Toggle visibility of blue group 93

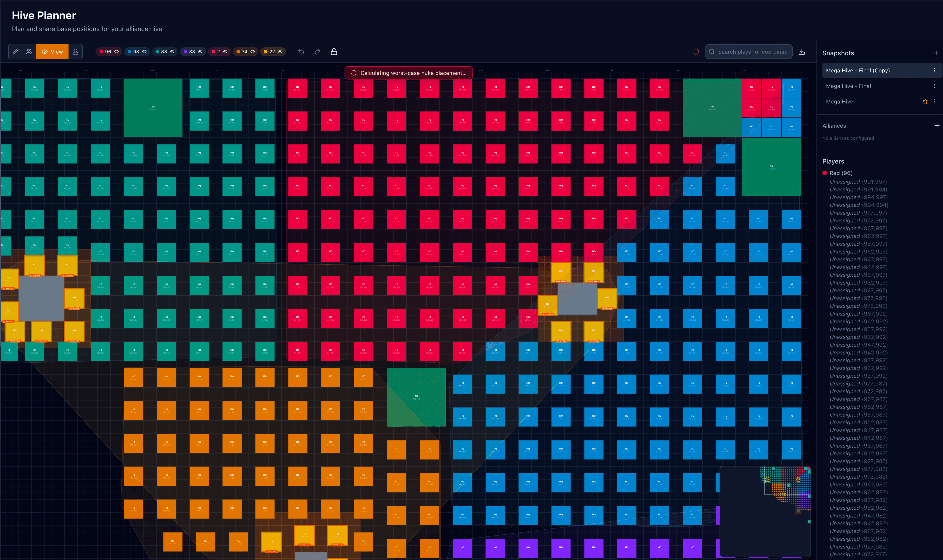[x=144, y=52]
